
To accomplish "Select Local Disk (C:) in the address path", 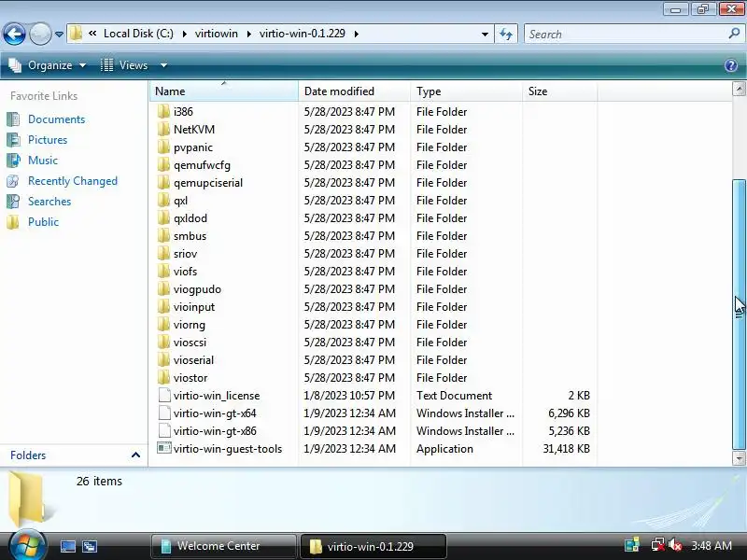I will click(x=138, y=34).
